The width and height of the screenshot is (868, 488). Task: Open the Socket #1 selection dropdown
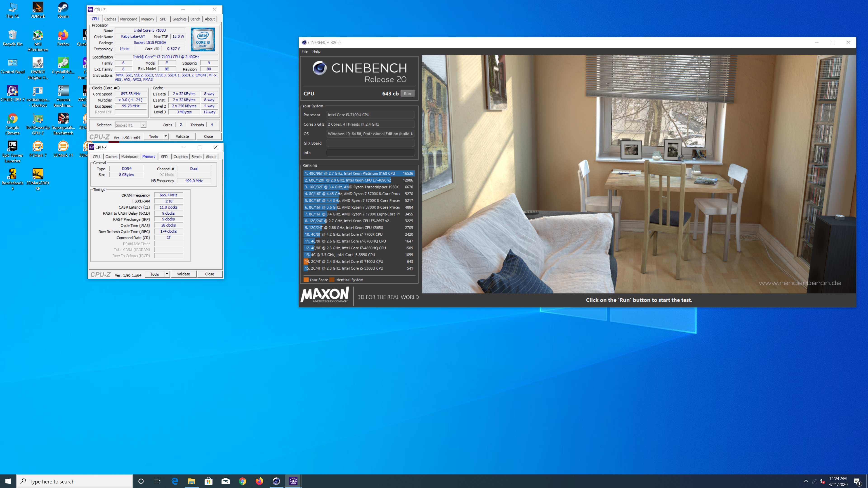[x=130, y=125]
